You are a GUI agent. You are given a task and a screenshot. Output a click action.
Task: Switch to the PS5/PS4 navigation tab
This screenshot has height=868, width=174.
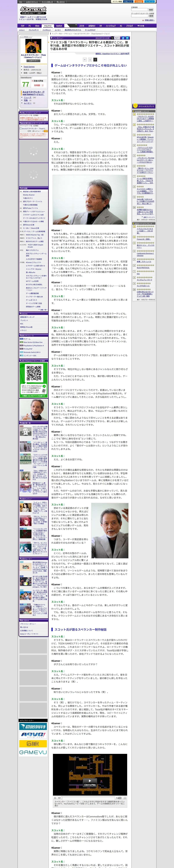pos(48,26)
